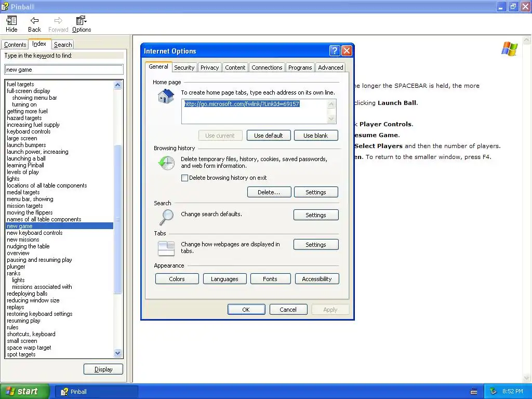Open the Windows start menu
532x399 pixels.
point(25,392)
